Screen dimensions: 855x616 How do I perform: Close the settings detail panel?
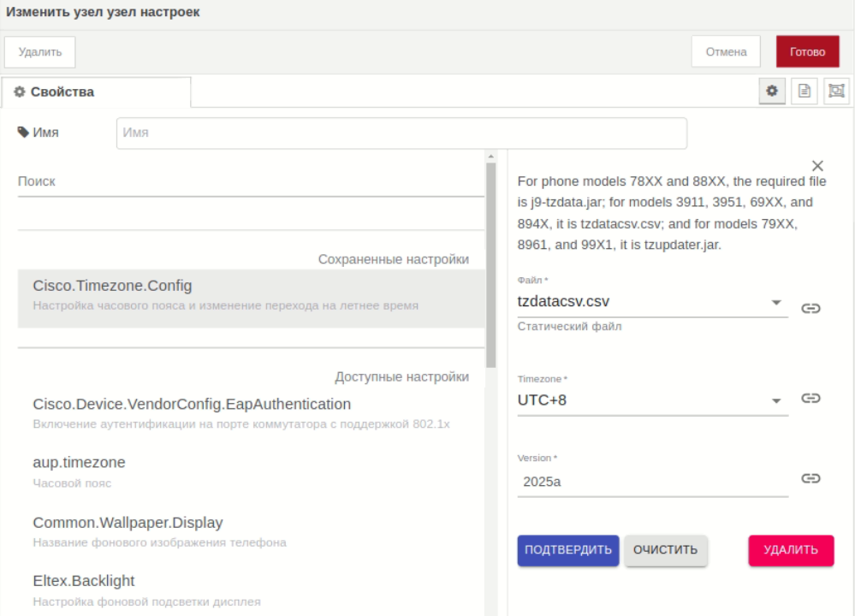817,166
